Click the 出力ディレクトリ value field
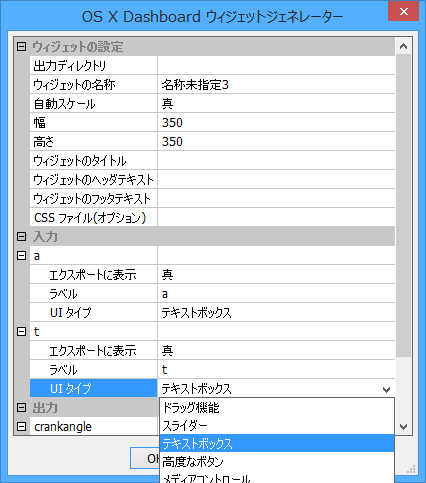 pyautogui.click(x=276, y=65)
